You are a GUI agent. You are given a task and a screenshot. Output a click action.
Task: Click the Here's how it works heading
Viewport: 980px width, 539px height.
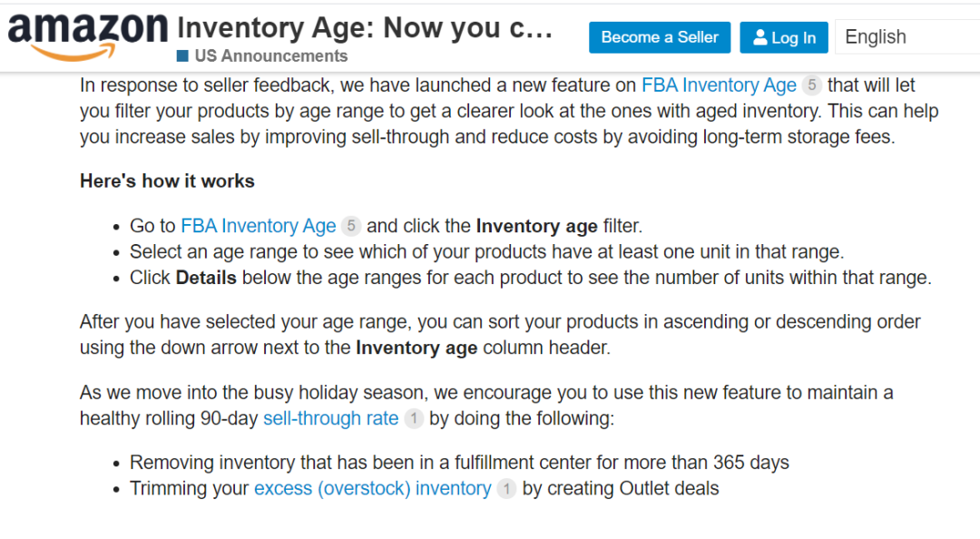click(x=167, y=181)
